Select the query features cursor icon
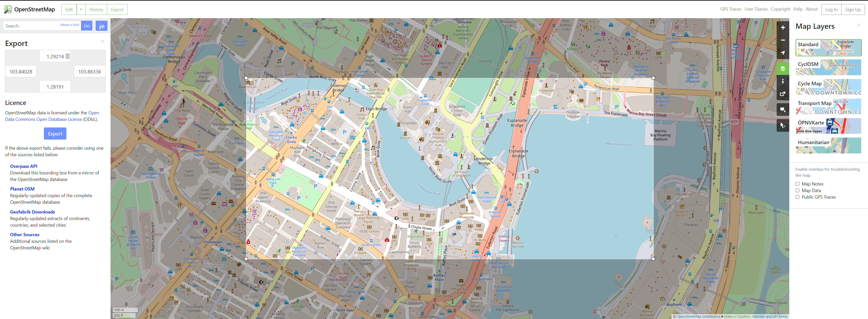 [x=783, y=125]
